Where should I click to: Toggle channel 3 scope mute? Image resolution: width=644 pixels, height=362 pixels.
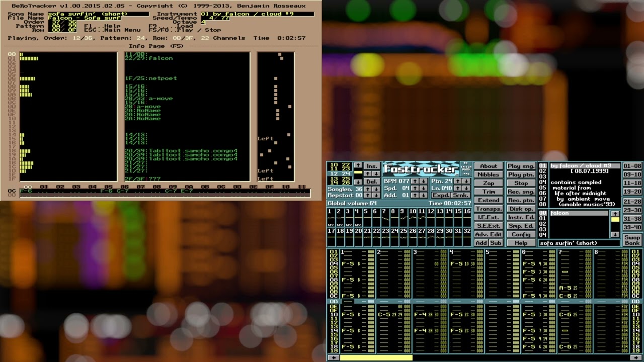pos(349,218)
